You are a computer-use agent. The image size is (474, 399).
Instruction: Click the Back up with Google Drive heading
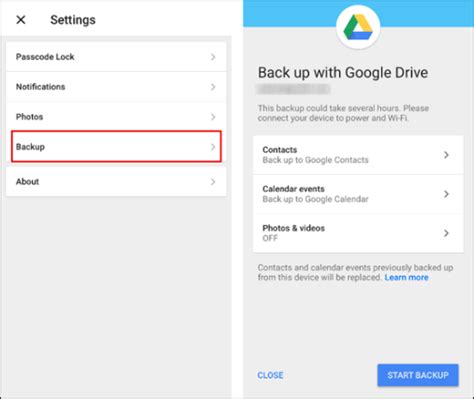343,73
